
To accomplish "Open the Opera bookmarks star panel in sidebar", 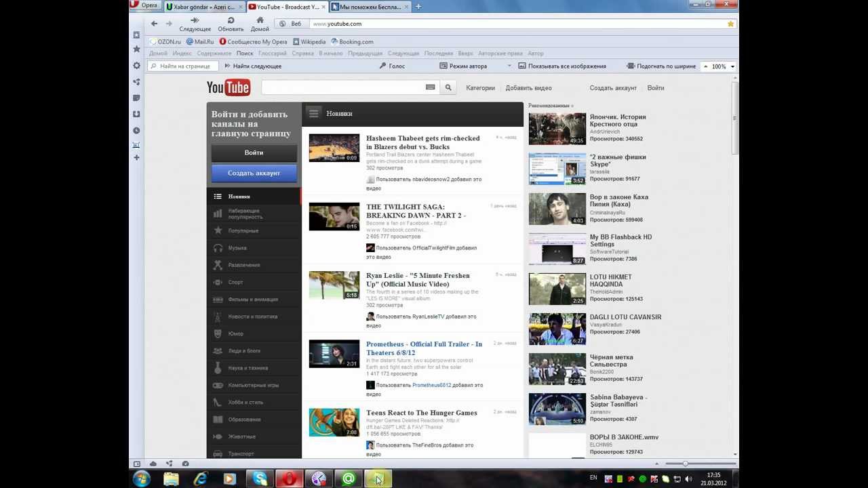I will (x=136, y=49).
